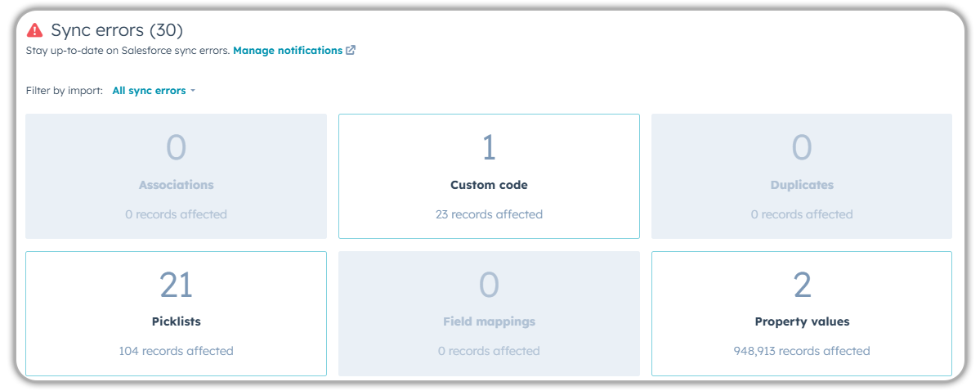The image size is (980, 391).
Task: Click the Filter by import label
Action: tap(65, 91)
